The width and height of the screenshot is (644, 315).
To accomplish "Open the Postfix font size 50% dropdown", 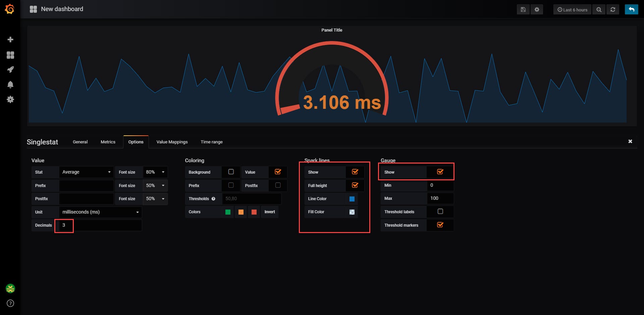I will (155, 199).
